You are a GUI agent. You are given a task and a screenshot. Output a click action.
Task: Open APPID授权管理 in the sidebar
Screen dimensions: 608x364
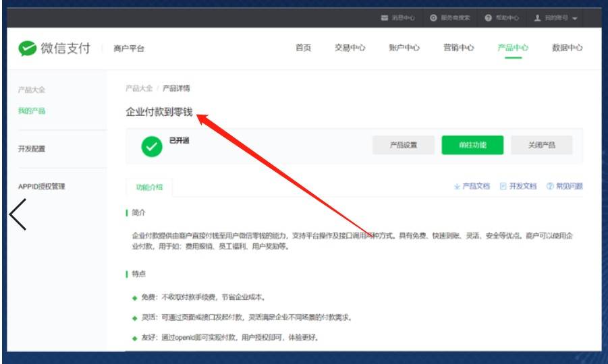click(41, 186)
